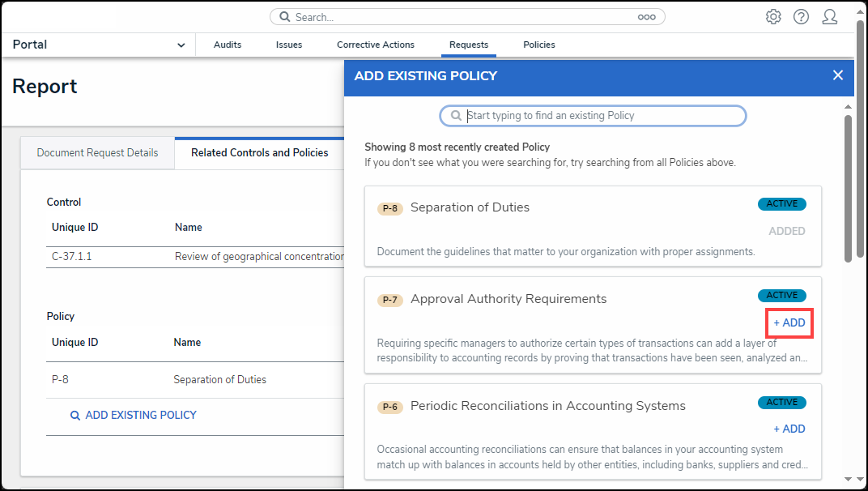Open the settings gear icon
The image size is (868, 491).
(x=773, y=17)
